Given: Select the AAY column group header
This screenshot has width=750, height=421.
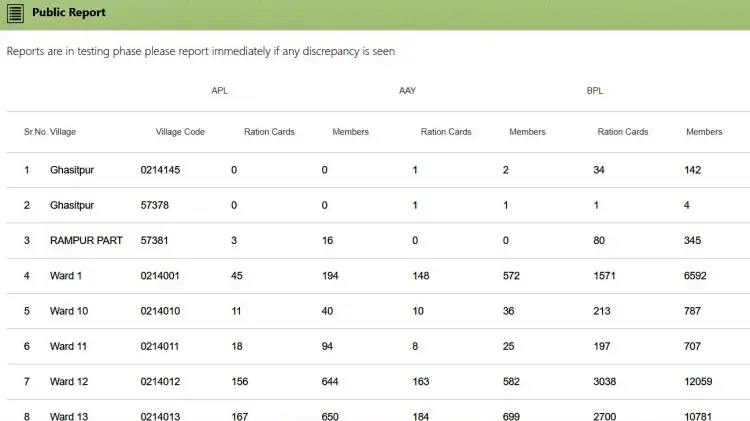Looking at the screenshot, I should click(407, 91).
